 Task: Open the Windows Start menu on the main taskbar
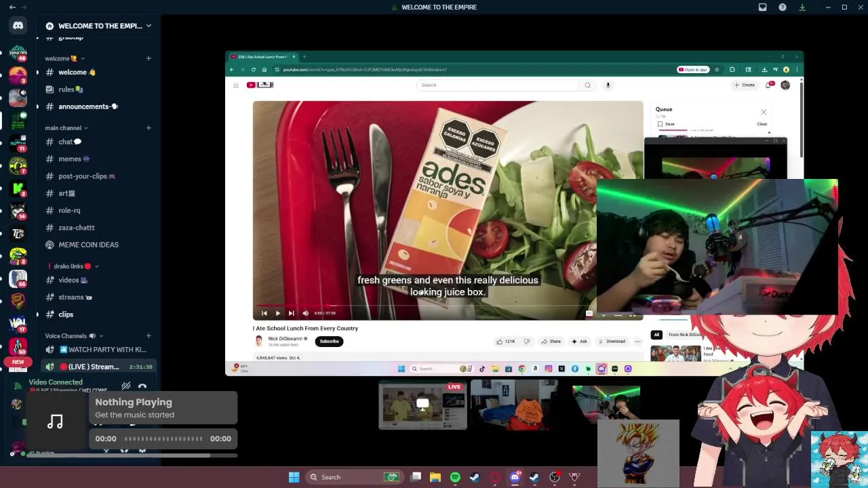pyautogui.click(x=294, y=477)
